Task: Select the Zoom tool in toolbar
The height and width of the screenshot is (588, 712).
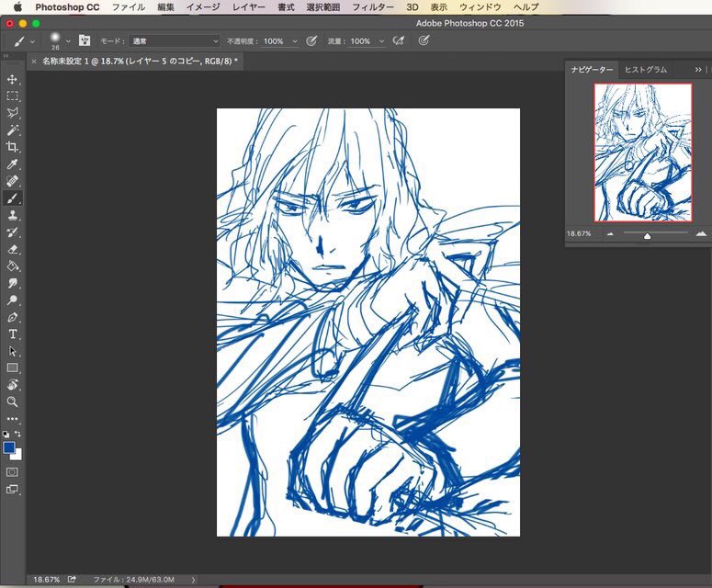Action: (x=13, y=401)
